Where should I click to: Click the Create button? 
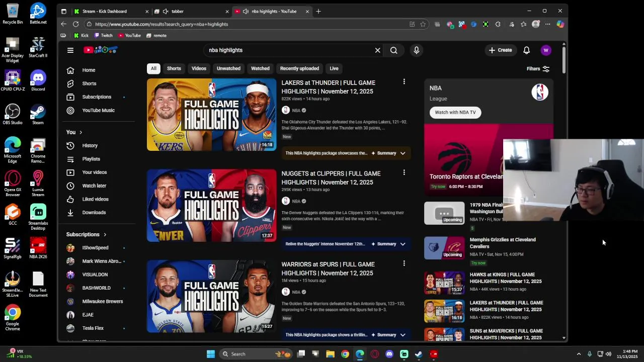(500, 50)
